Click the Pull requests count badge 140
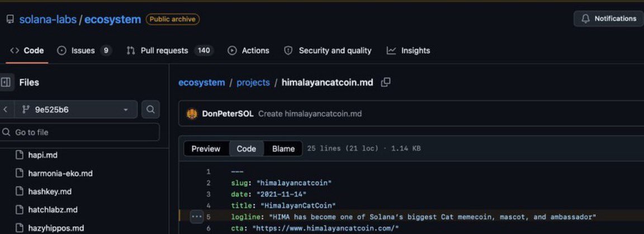 click(x=203, y=50)
